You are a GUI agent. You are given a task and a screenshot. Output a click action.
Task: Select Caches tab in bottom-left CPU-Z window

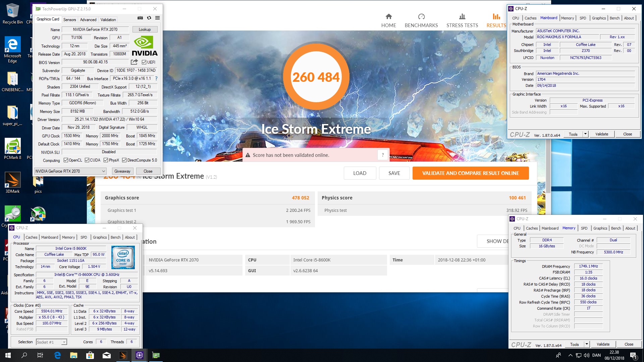(32, 237)
